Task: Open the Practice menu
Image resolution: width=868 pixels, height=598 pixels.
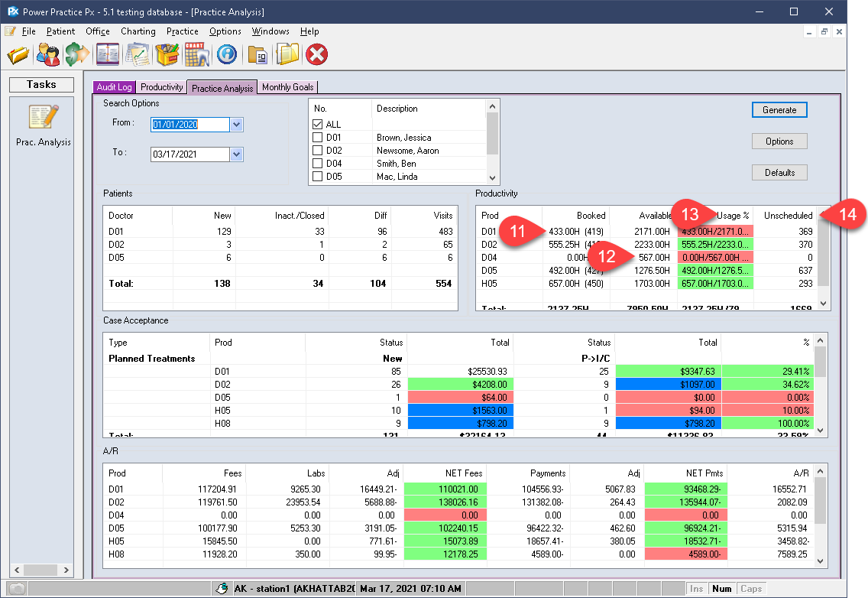Action: click(x=182, y=31)
